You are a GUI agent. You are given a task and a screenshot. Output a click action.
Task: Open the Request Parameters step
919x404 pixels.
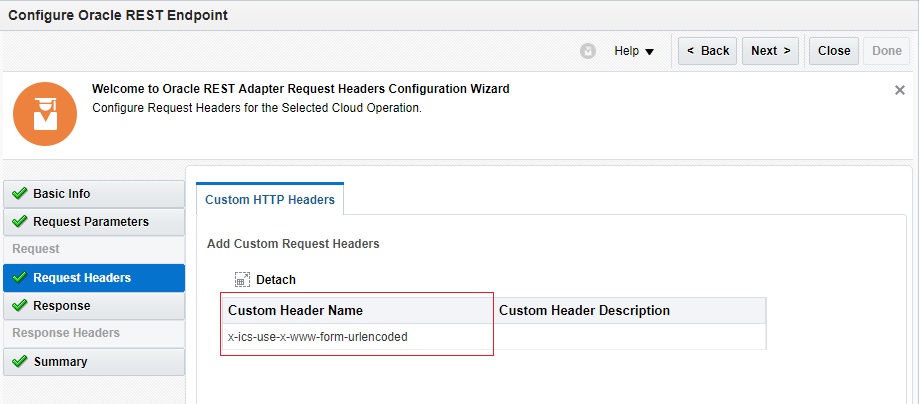[94, 222]
